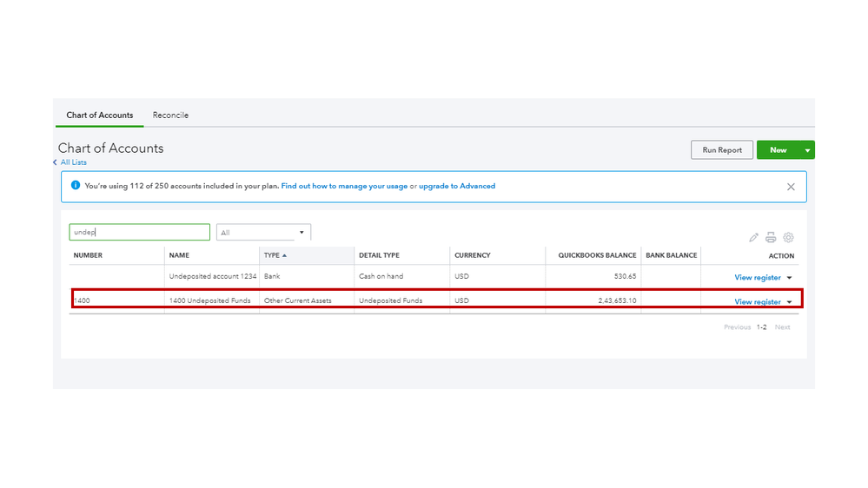Expand the New button dropdown arrow
868x488 pixels.
(808, 150)
